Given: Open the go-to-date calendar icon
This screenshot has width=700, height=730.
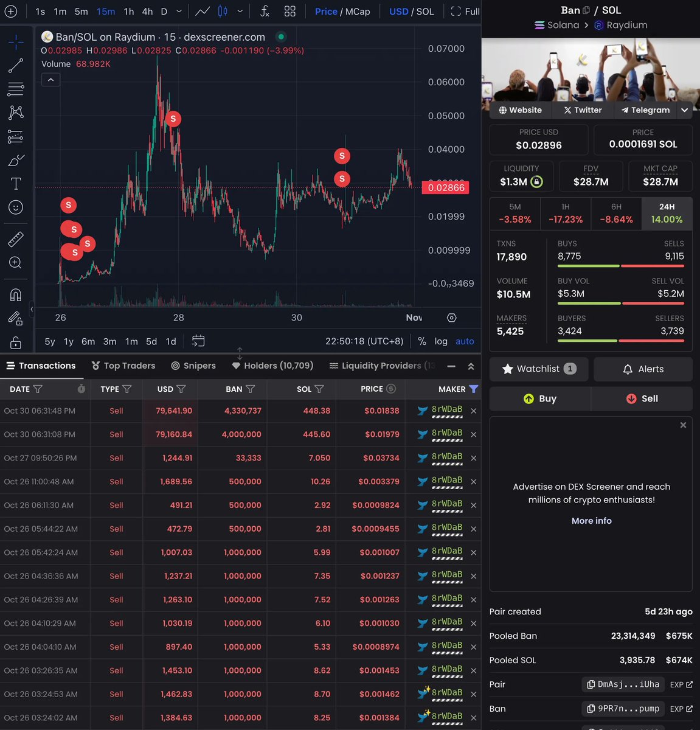Looking at the screenshot, I should click(198, 341).
